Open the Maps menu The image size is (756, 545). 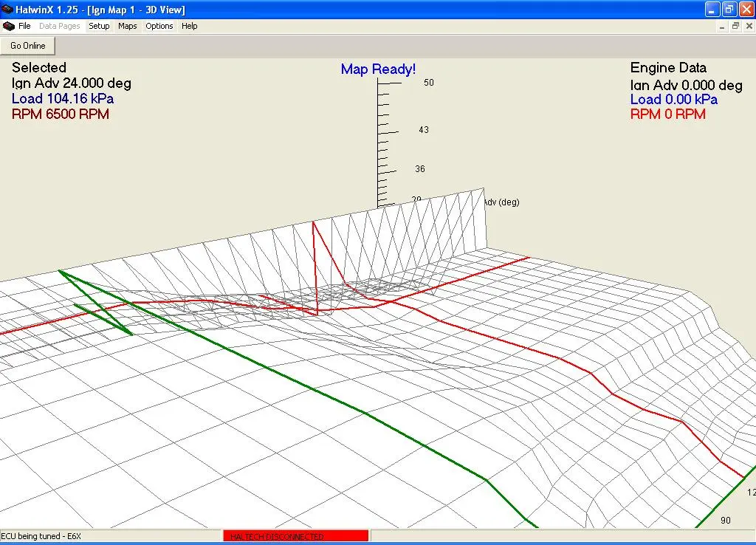coord(127,26)
